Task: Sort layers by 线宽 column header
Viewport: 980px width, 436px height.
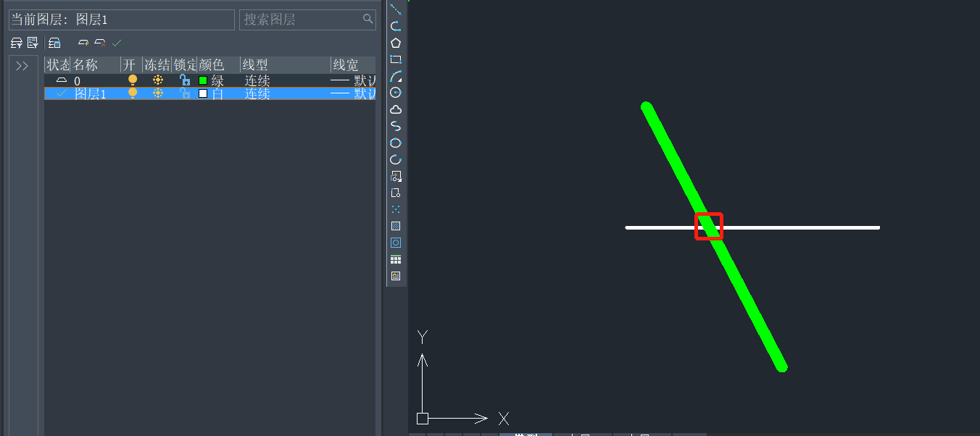Action: pos(353,65)
